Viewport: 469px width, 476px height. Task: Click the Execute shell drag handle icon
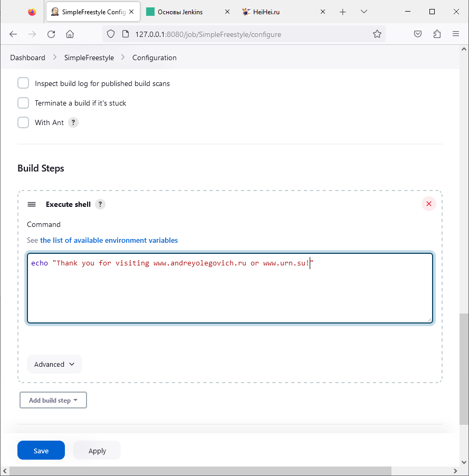(32, 204)
